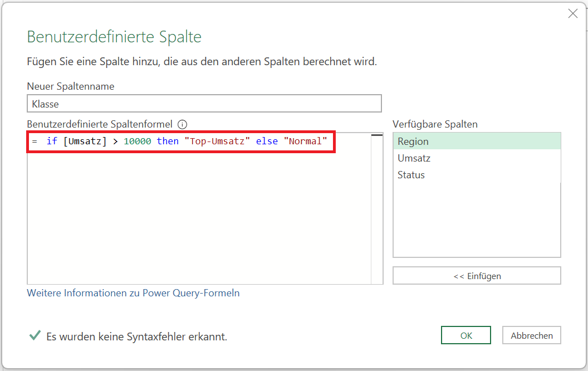
Task: Click the number 10000 in the formula
Action: click(x=137, y=141)
